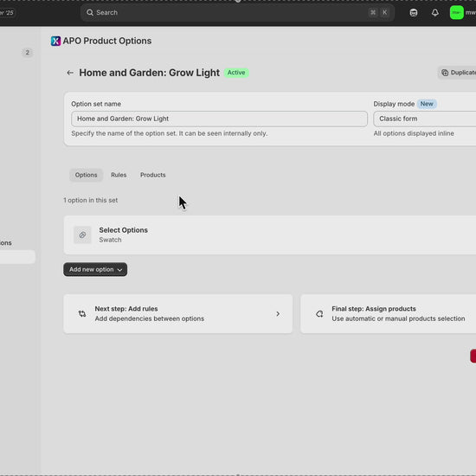Screen dimensions: 476x476
Task: Click the red button at right edge
Action: 473,356
